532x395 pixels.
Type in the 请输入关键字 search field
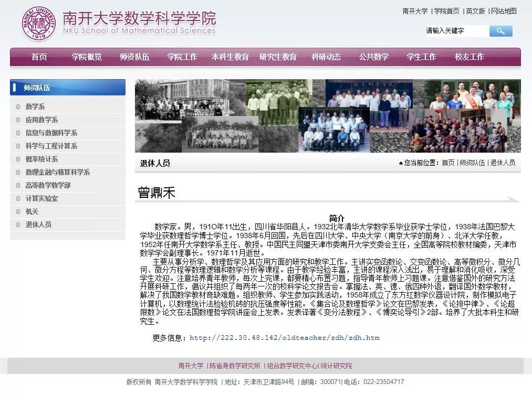(455, 31)
